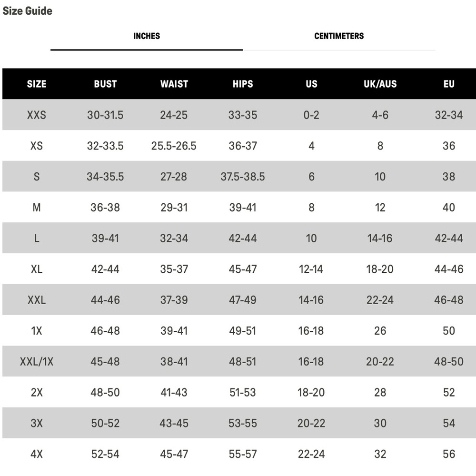Image resolution: width=476 pixels, height=476 pixels.
Task: Click the US column header
Action: click(x=311, y=84)
